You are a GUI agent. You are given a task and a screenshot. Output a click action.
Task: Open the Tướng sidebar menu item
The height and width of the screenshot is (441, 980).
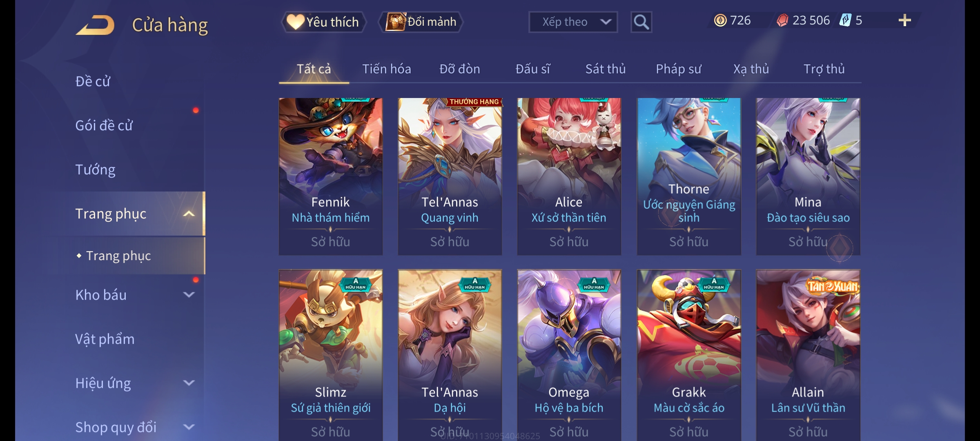coord(95,169)
